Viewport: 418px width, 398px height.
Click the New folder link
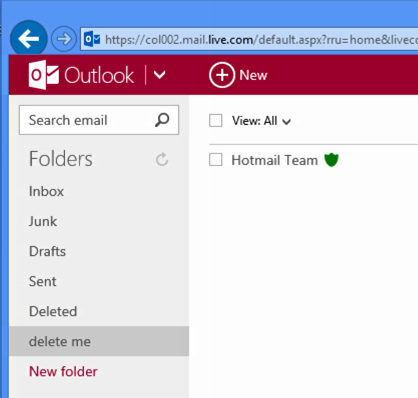point(63,371)
